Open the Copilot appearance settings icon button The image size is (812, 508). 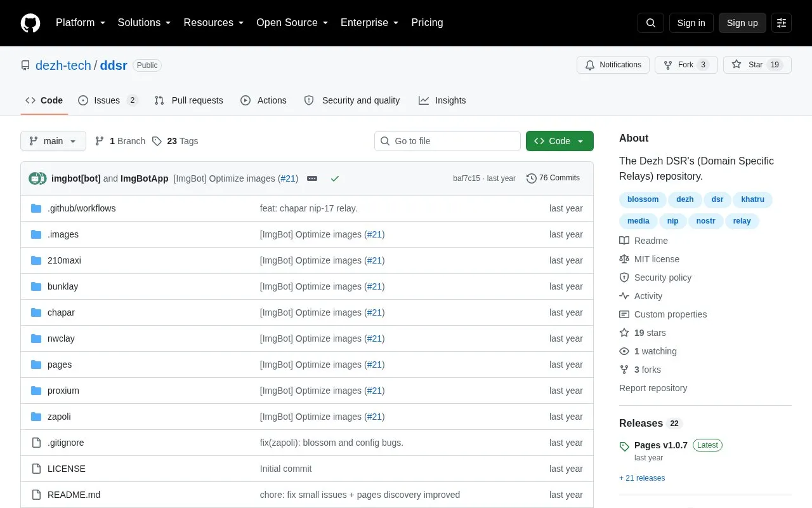pyautogui.click(x=782, y=23)
